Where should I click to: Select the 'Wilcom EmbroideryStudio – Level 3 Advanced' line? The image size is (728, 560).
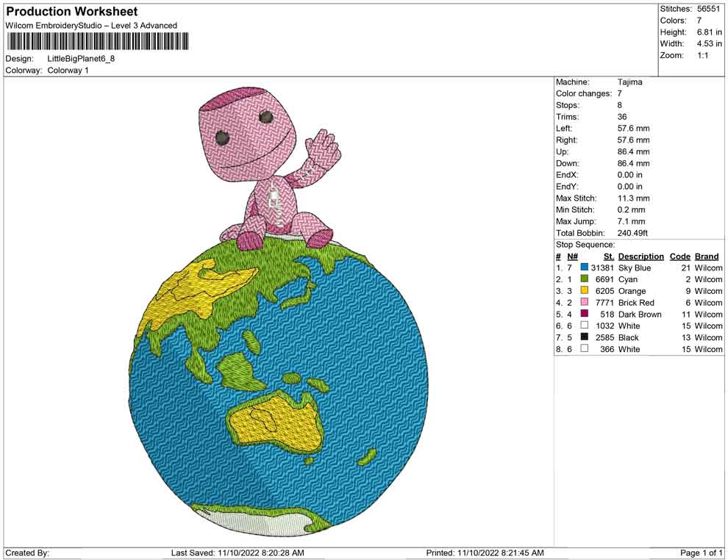91,26
